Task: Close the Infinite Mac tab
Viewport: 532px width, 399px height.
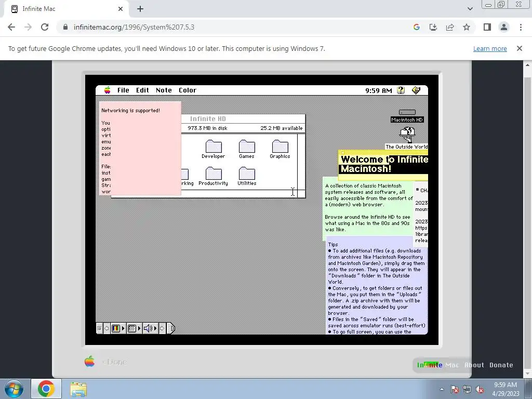Action: (121, 9)
